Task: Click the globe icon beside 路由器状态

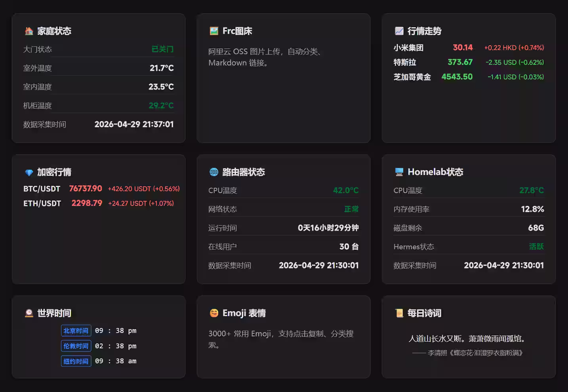Action: point(214,172)
